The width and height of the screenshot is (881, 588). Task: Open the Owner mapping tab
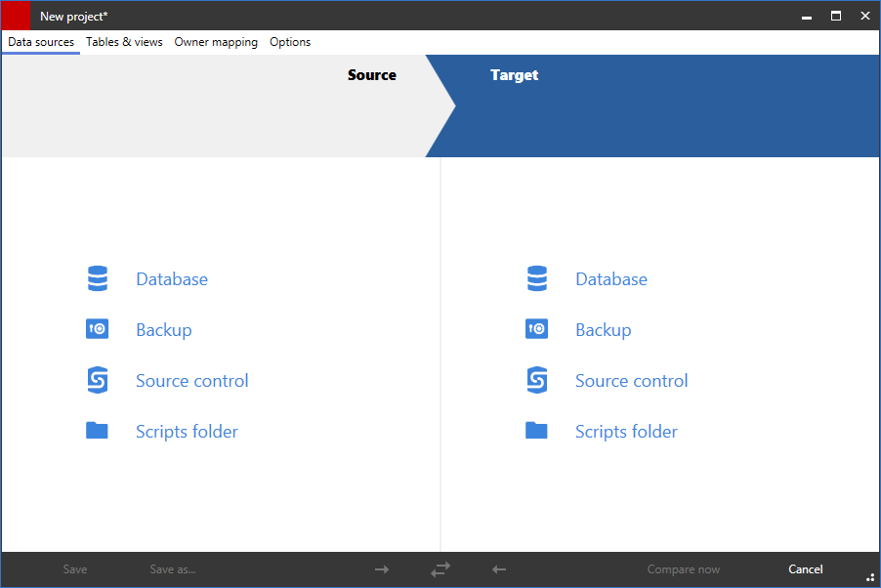click(216, 42)
